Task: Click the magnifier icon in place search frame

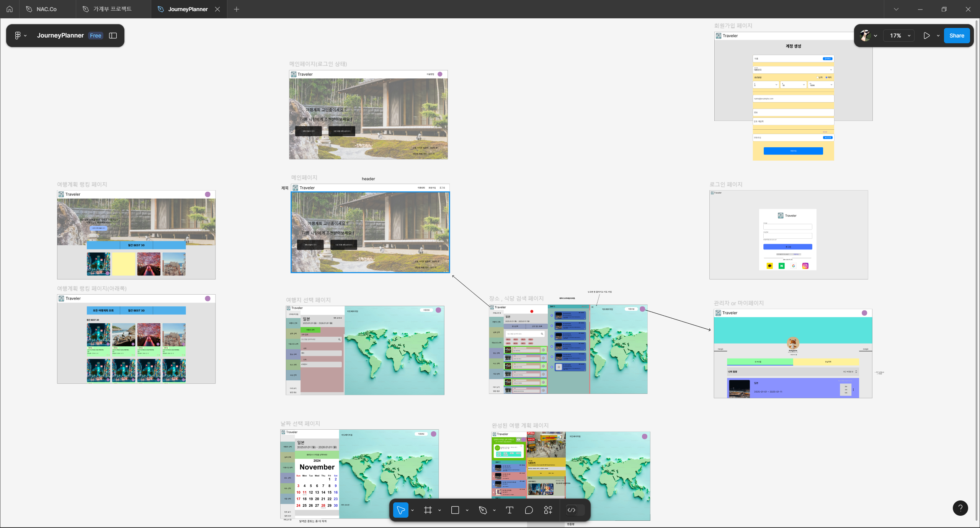Action: click(x=542, y=334)
